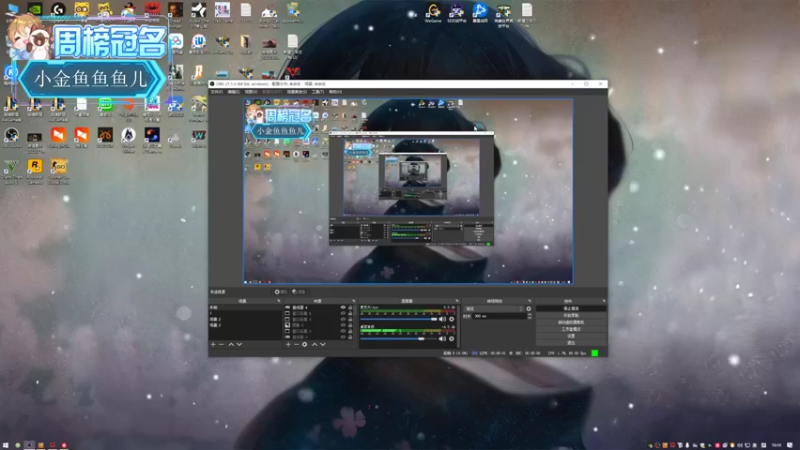The width and height of the screenshot is (800, 450).
Task: Toggle visibility eye of the second source row
Action: coord(343,313)
